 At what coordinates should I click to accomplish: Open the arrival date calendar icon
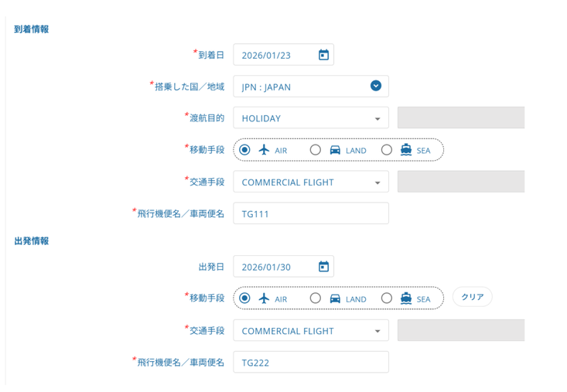point(323,55)
